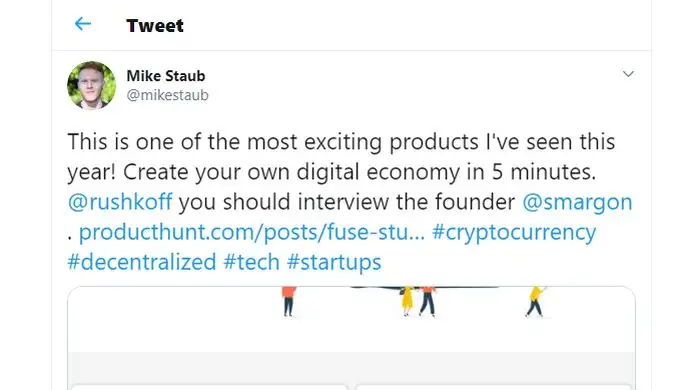The image size is (680, 390).
Task: Click the two central figures in preview illustration
Action: pyautogui.click(x=418, y=301)
